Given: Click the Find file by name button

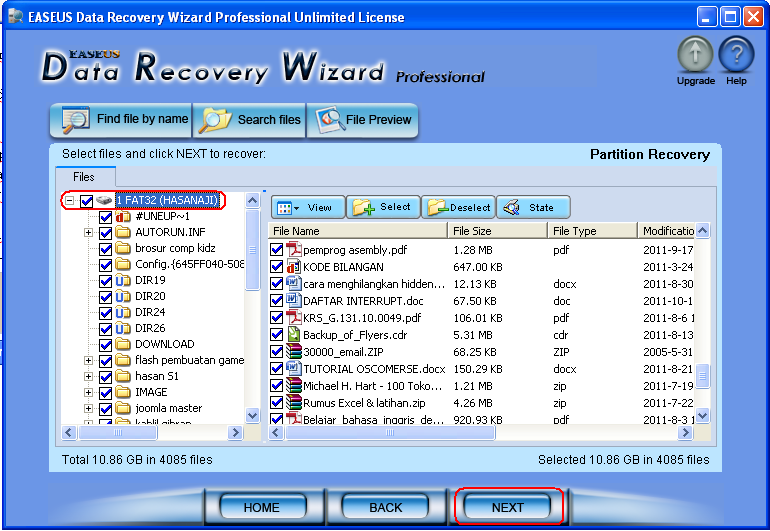Looking at the screenshot, I should [121, 119].
